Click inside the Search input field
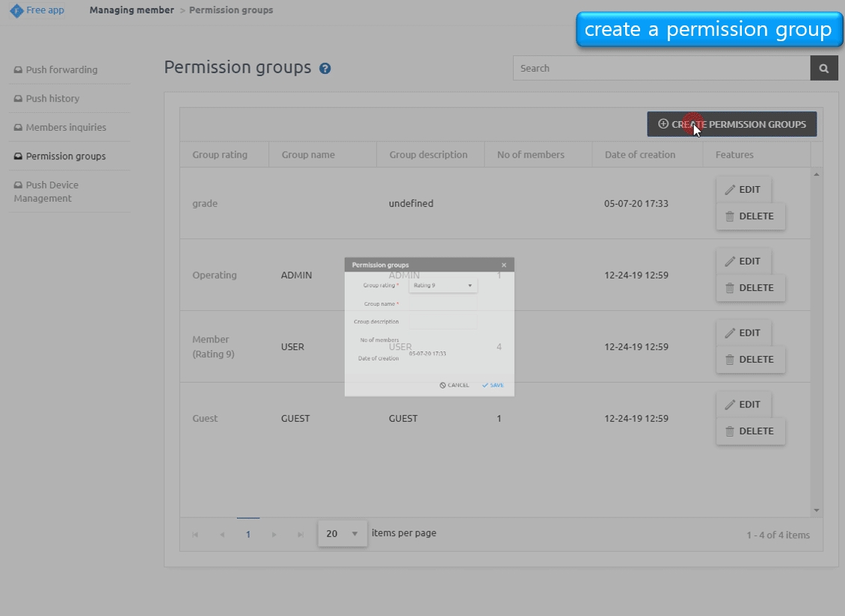This screenshot has width=845, height=616. click(x=662, y=69)
